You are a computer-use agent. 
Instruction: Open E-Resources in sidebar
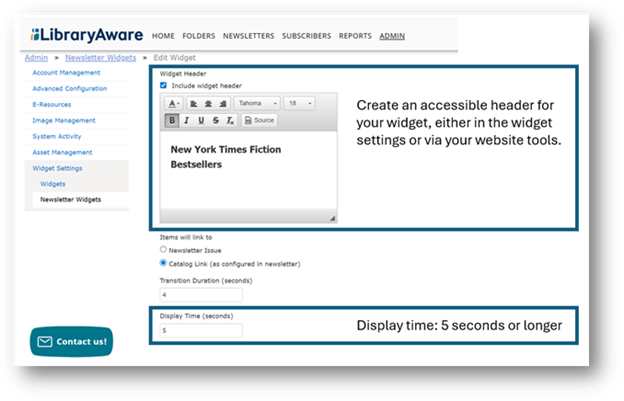point(52,105)
